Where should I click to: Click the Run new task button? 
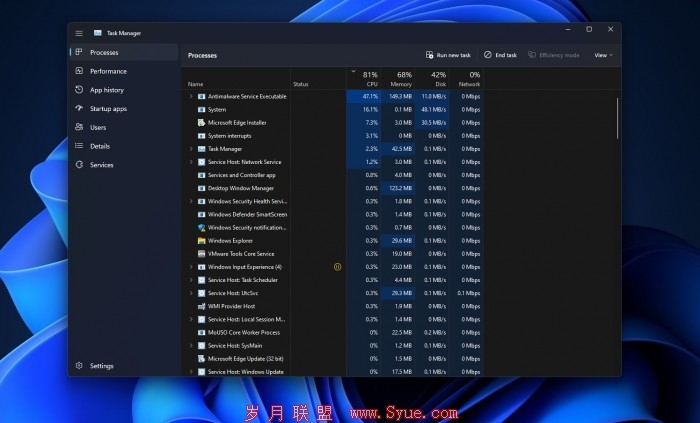[448, 55]
